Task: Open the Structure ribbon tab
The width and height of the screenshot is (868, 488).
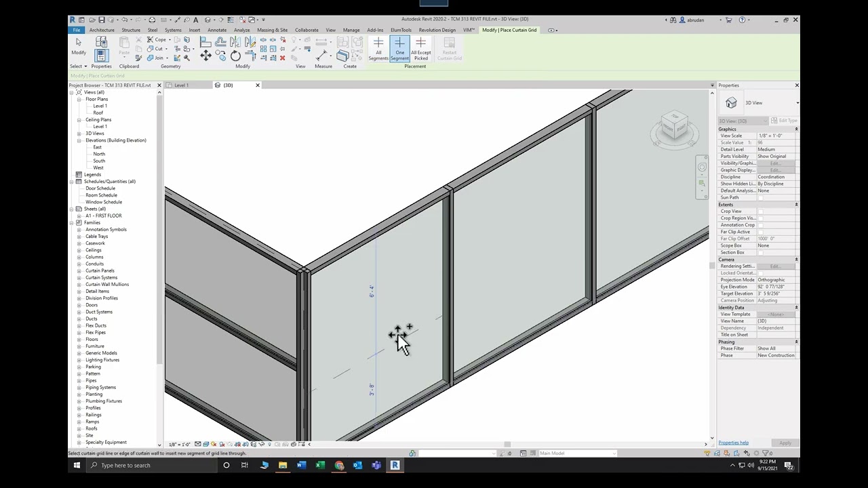Action: (x=131, y=30)
